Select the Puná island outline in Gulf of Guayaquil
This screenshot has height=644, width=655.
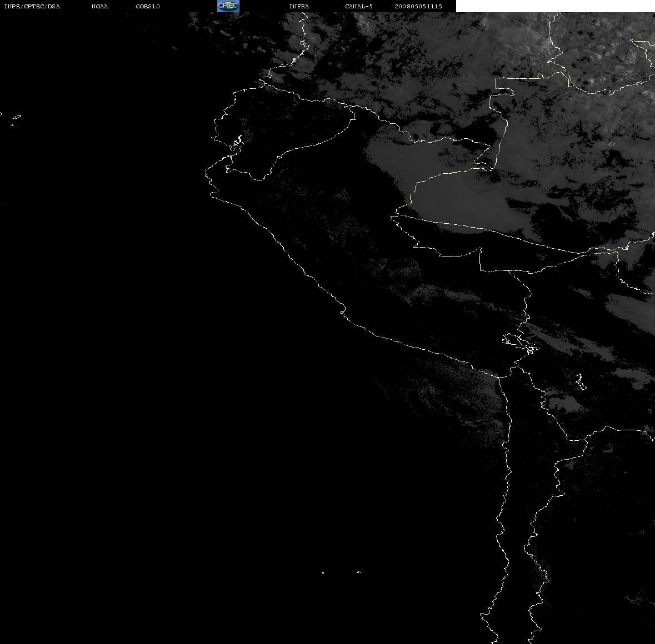point(237,144)
